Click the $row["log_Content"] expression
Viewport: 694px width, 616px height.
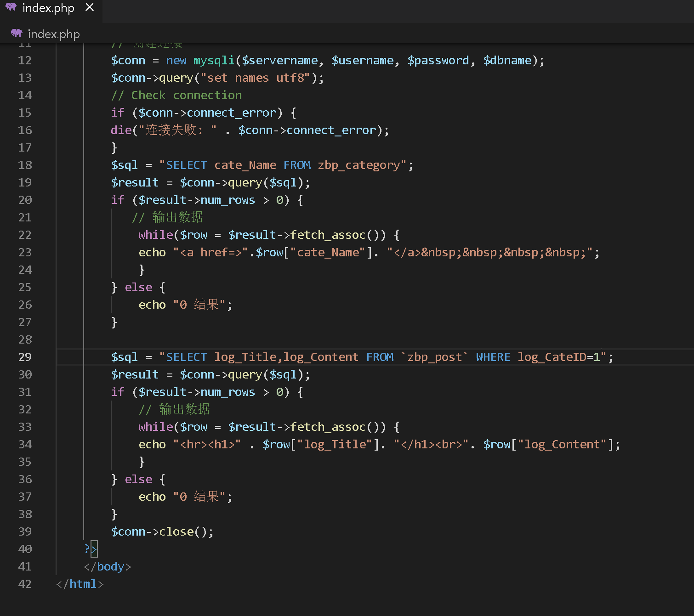[548, 444]
